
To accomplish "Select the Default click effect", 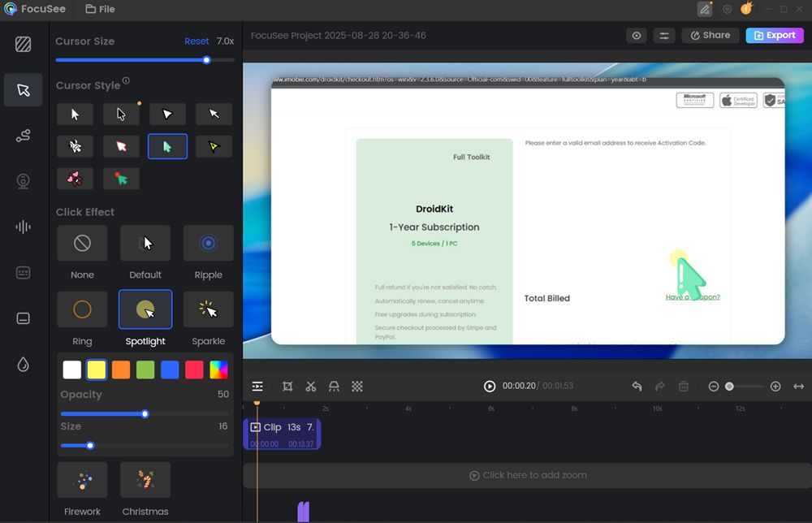I will point(145,243).
